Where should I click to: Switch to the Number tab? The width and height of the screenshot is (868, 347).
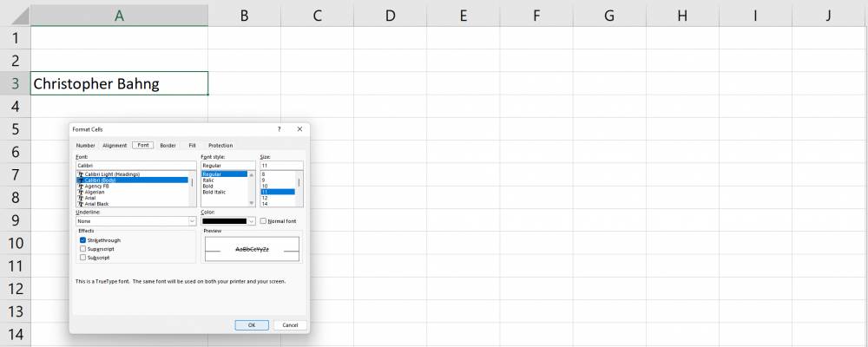tap(86, 146)
